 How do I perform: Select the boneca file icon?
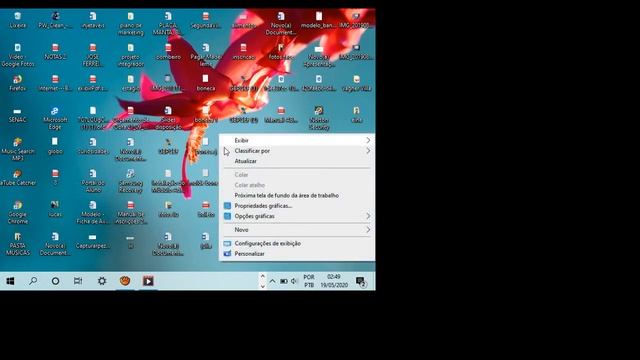tap(206, 83)
